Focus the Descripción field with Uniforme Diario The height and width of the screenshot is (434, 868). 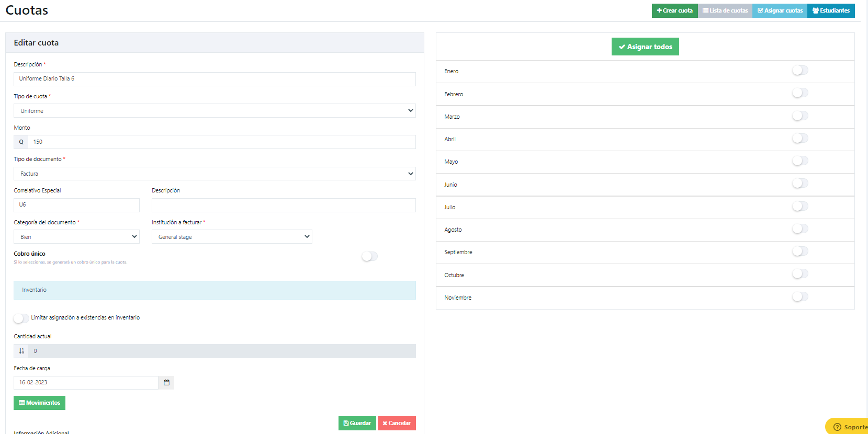215,79
